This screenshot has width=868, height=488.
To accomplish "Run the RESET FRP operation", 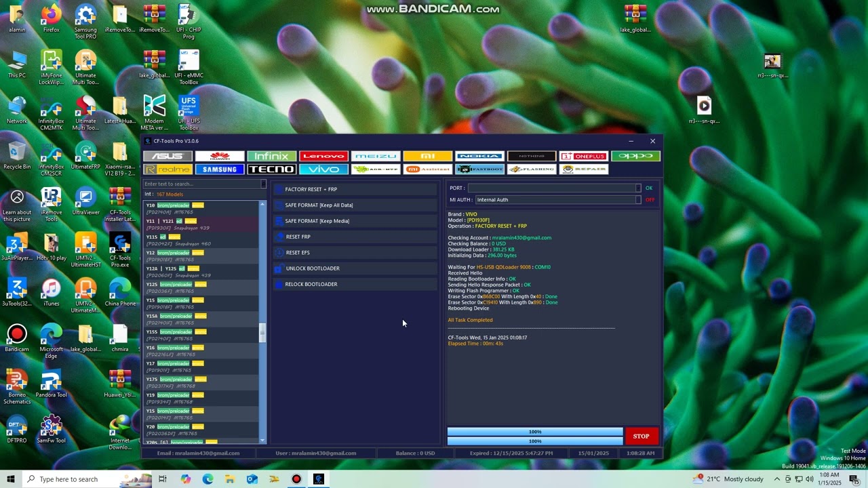I will coord(355,237).
